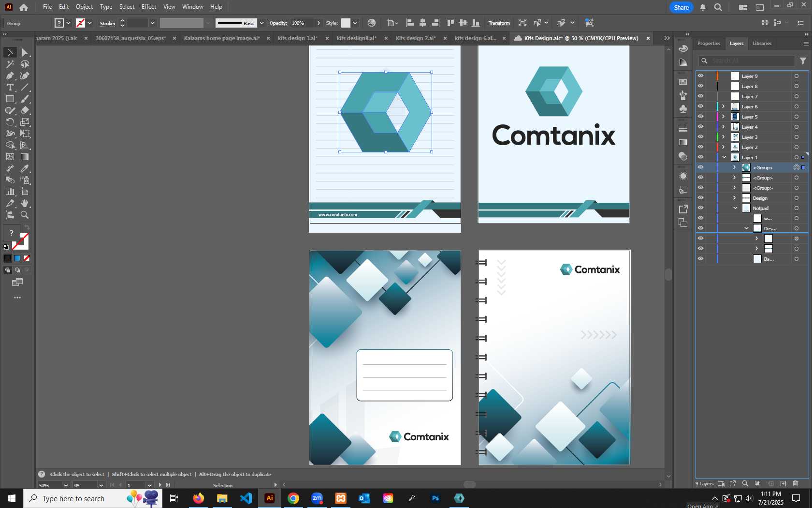This screenshot has width=812, height=508.
Task: Click the stroke color swatch in control bar
Action: [80, 23]
